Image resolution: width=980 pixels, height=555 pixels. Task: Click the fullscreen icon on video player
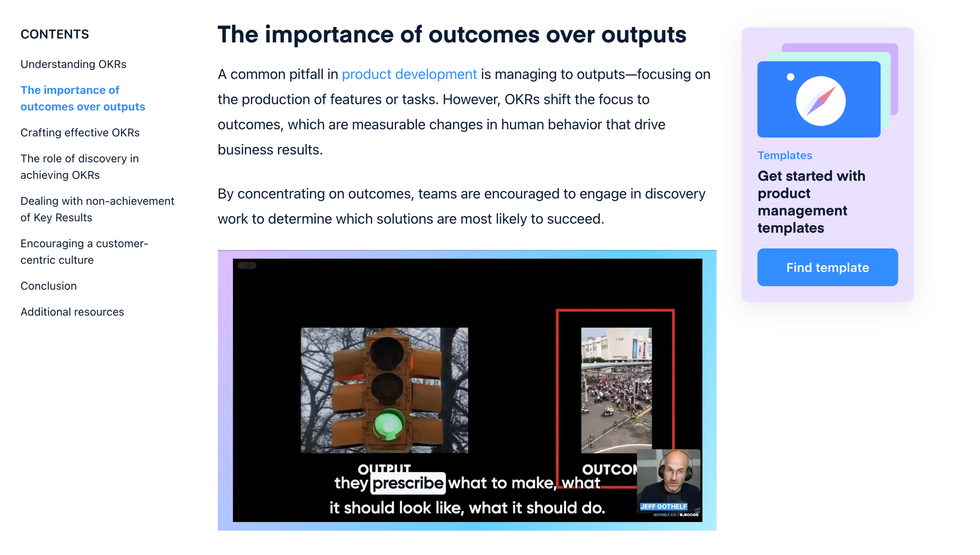pos(247,265)
